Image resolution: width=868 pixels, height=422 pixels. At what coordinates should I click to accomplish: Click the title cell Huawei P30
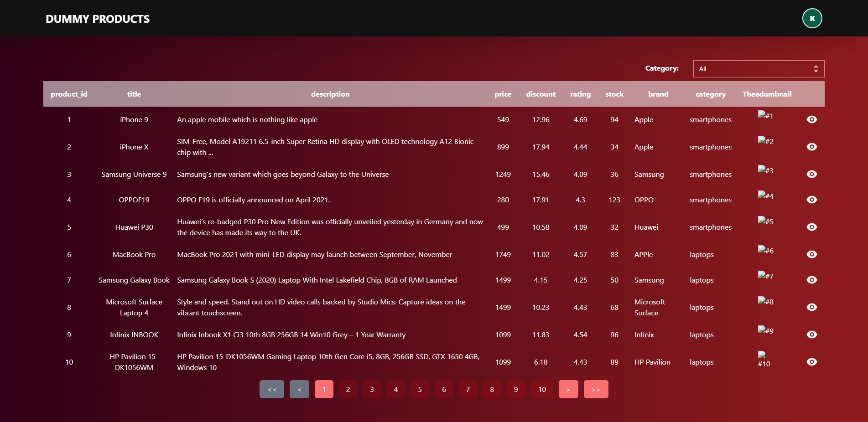point(134,227)
